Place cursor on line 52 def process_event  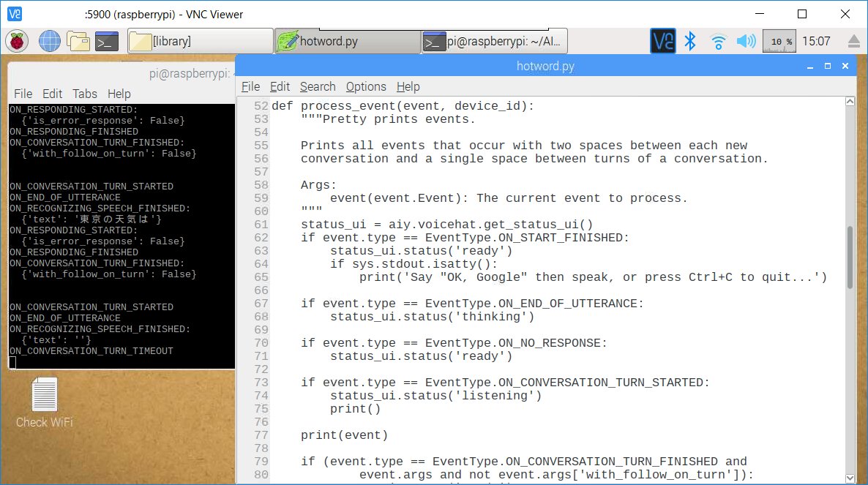point(403,105)
